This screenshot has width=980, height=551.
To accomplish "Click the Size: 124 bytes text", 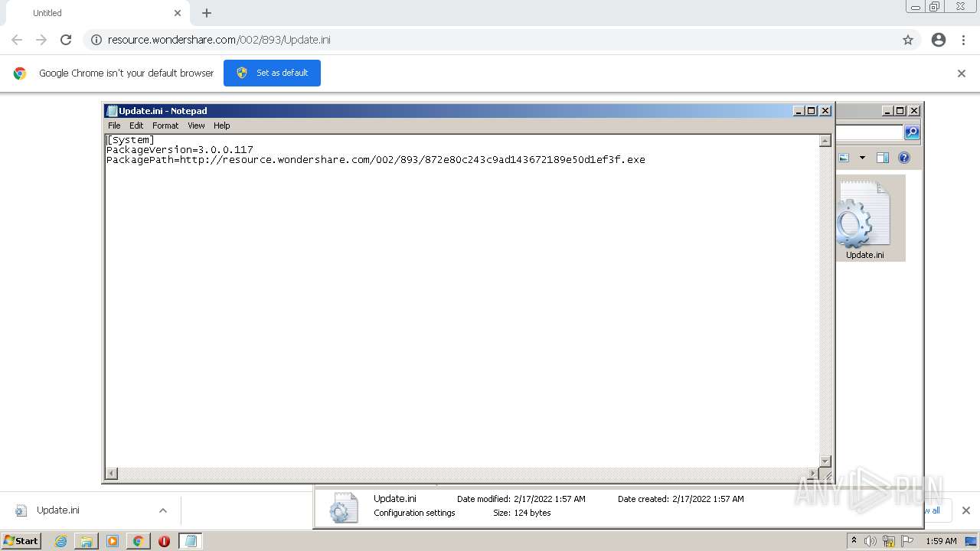I will tap(522, 513).
